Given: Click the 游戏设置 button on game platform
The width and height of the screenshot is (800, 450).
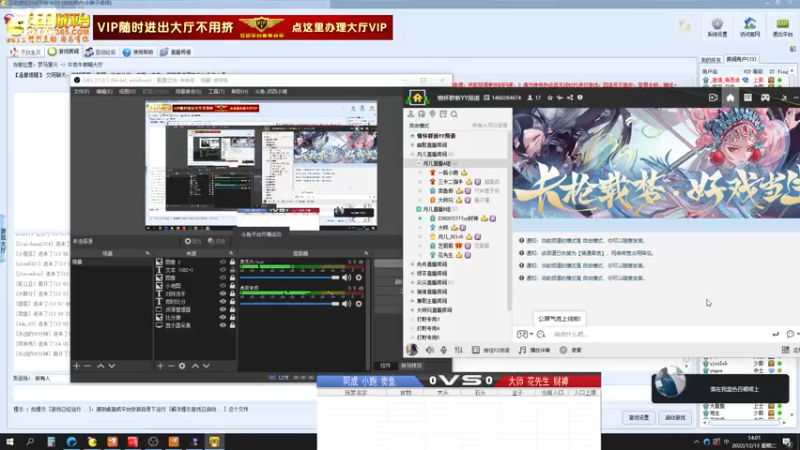Looking at the screenshot, I should [x=639, y=417].
